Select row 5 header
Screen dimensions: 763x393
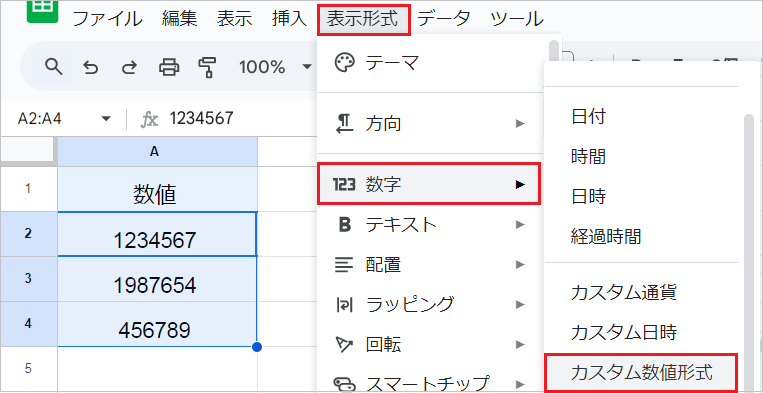click(x=29, y=368)
